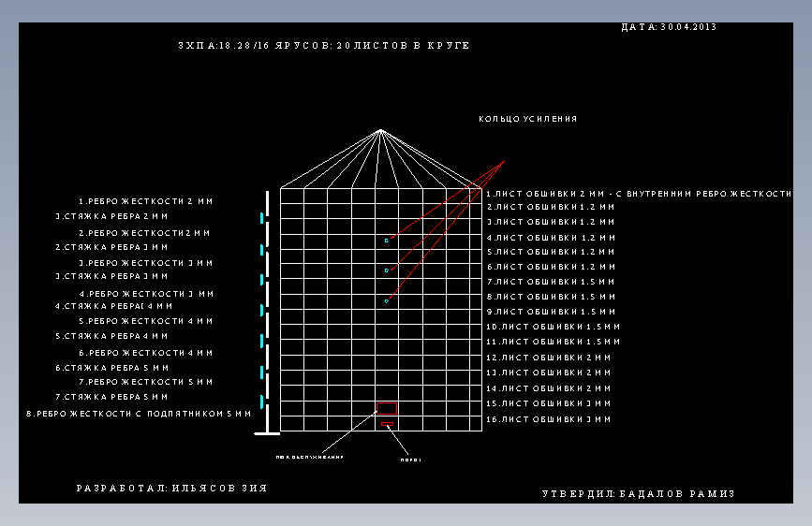
Task: Click the '6.ЛИСТ ОБШИВКИ 1.2 ММ' label
Action: [551, 267]
